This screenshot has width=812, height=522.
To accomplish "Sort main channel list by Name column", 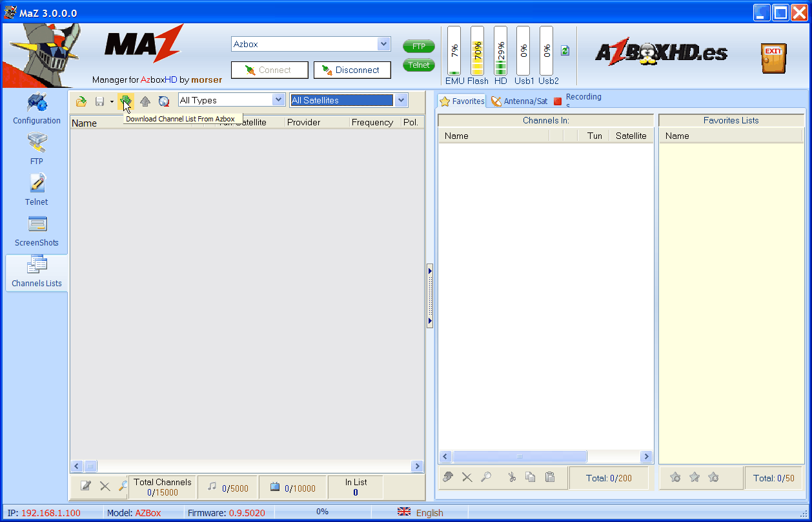I will [x=132, y=123].
